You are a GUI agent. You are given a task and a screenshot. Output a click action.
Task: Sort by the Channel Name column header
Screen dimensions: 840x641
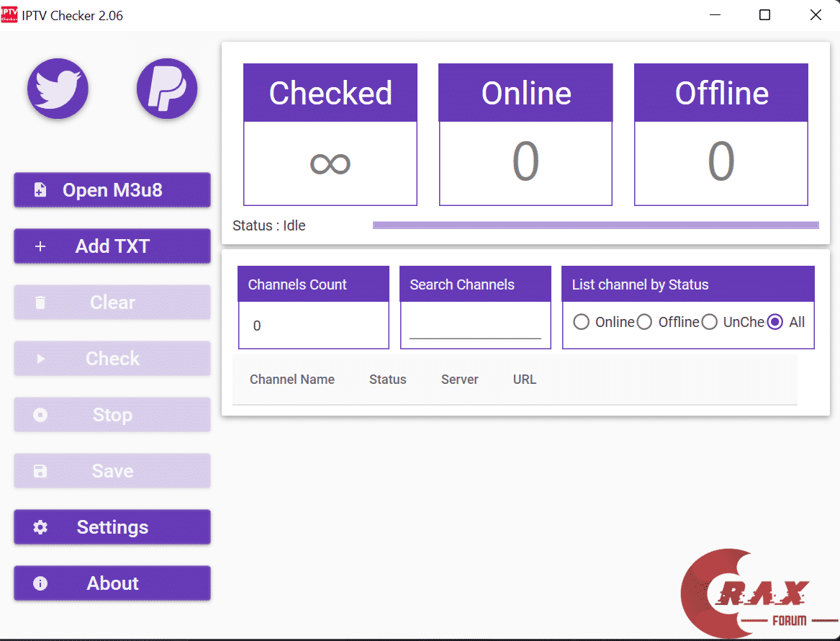(292, 380)
